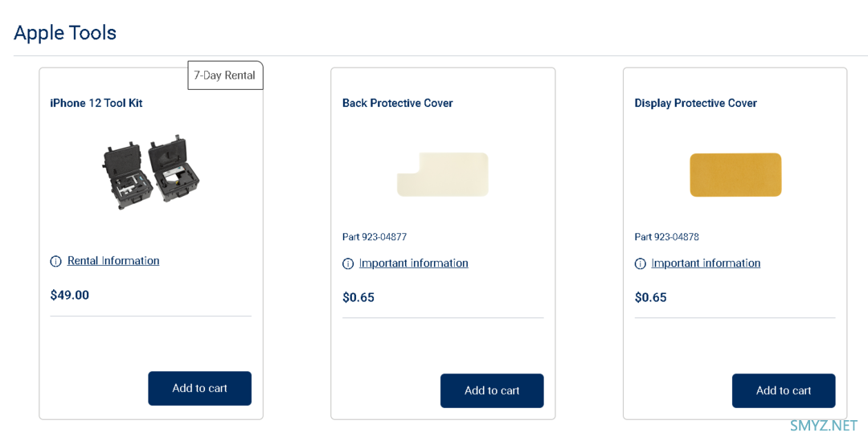Click the 7-Day Rental badge

225,76
